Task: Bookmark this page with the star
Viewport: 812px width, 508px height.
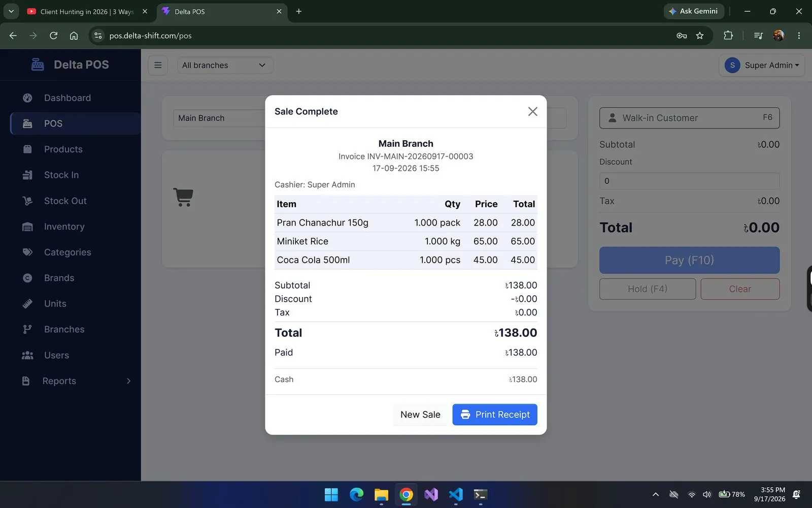Action: tap(700, 36)
